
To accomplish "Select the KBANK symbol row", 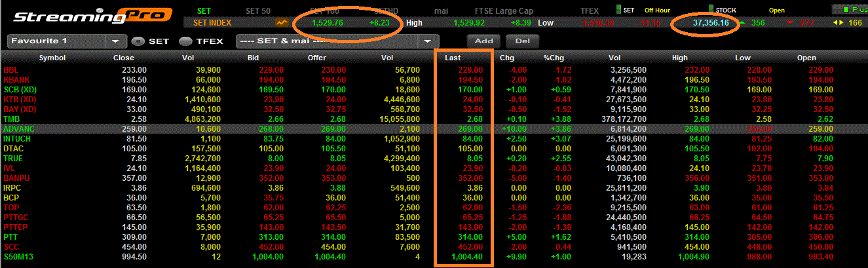I will (x=434, y=79).
